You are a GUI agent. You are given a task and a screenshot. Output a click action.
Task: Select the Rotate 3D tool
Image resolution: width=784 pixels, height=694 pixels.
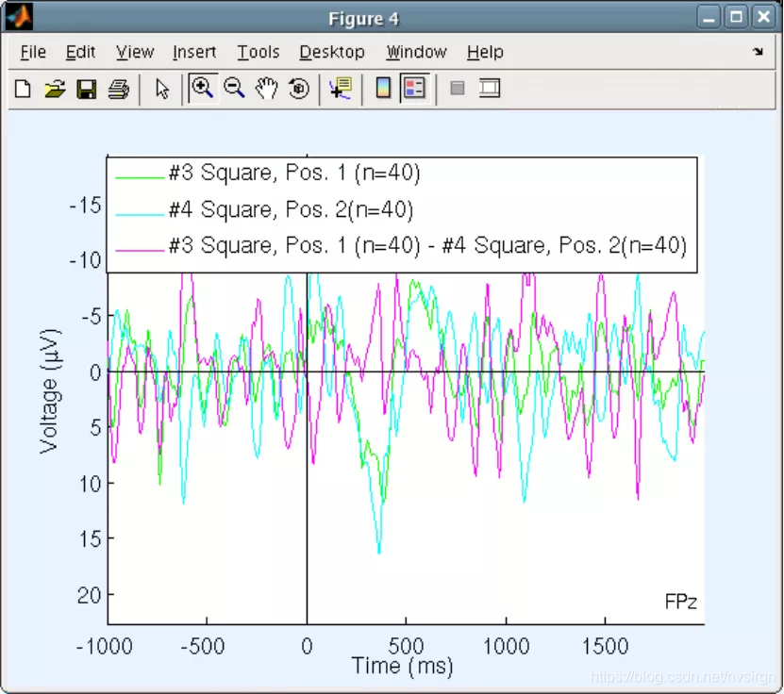pyautogui.click(x=299, y=89)
